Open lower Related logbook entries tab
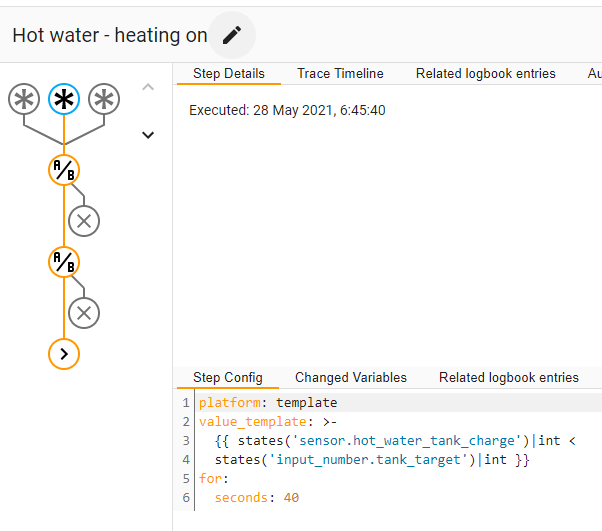Viewport: 602px width, 531px height. [x=509, y=378]
